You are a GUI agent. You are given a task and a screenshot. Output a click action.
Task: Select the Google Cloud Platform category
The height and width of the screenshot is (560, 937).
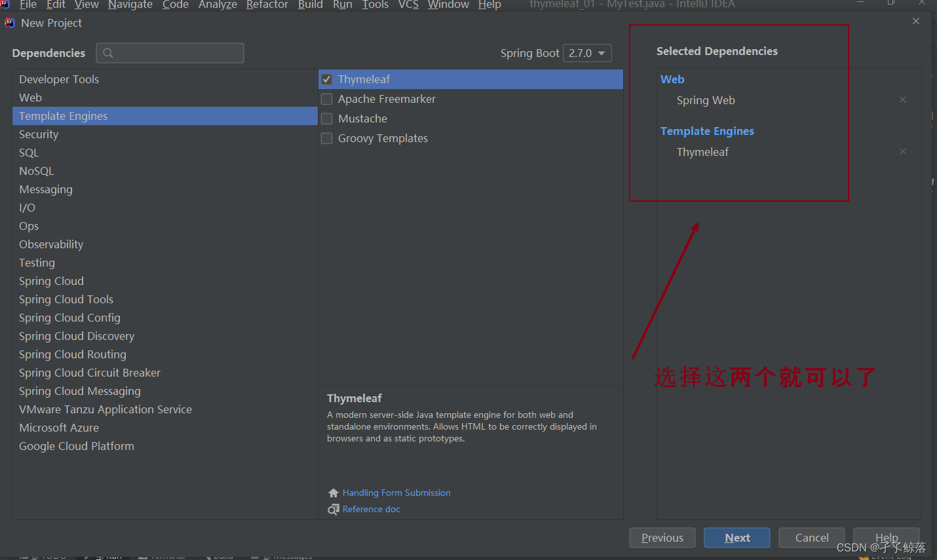(x=164, y=446)
